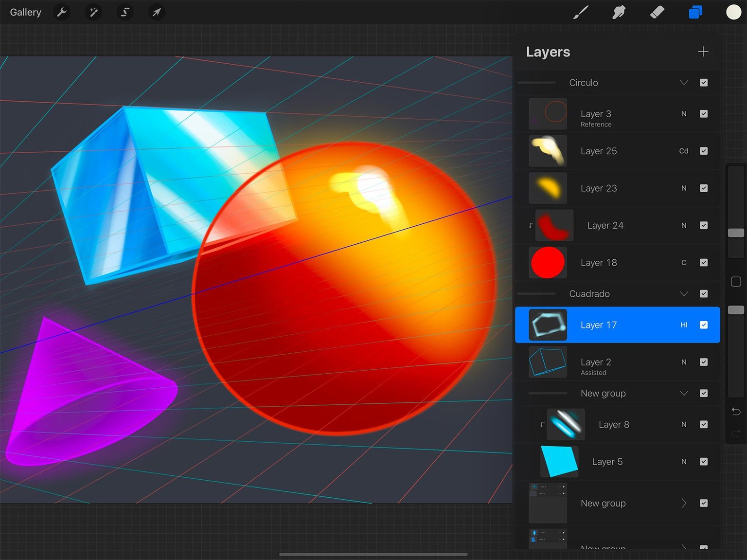Collapse the Circulo group

684,83
